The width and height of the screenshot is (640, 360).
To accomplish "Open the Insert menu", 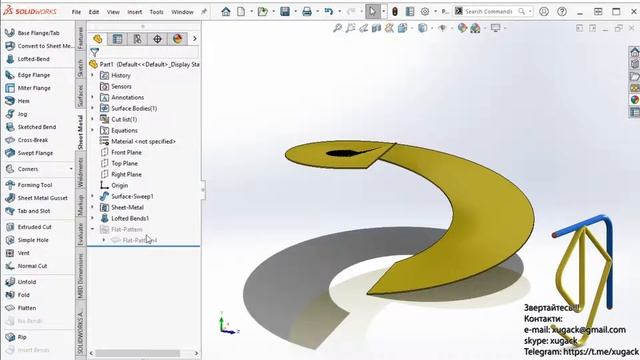I will click(135, 12).
